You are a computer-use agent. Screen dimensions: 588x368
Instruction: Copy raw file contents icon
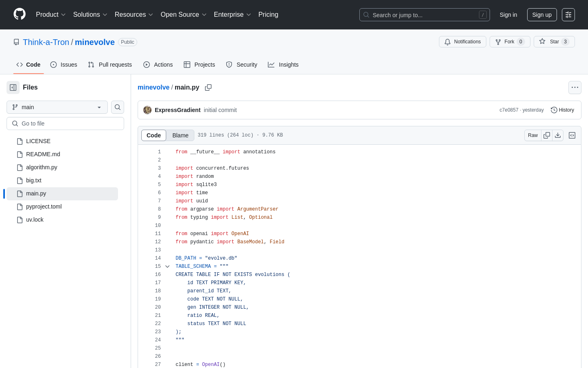(547, 135)
